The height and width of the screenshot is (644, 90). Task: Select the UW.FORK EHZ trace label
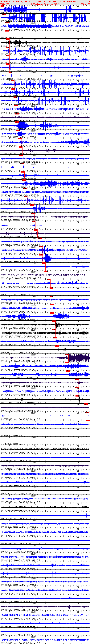[x=21, y=278]
